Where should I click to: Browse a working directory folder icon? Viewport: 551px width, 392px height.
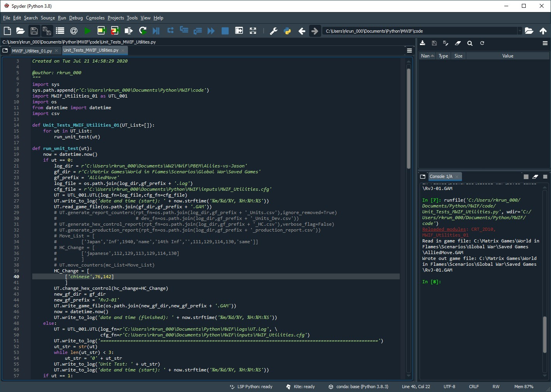529,31
